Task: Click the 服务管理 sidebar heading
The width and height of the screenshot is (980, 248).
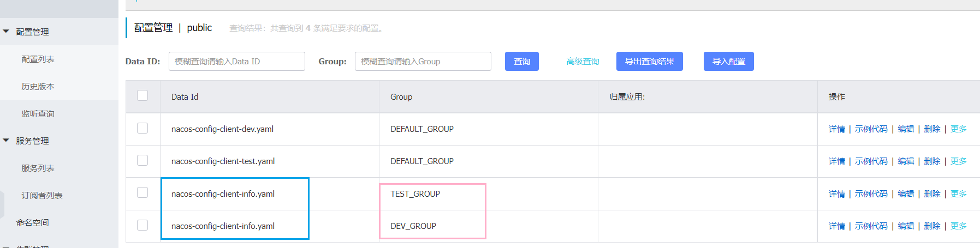Action: (x=32, y=141)
